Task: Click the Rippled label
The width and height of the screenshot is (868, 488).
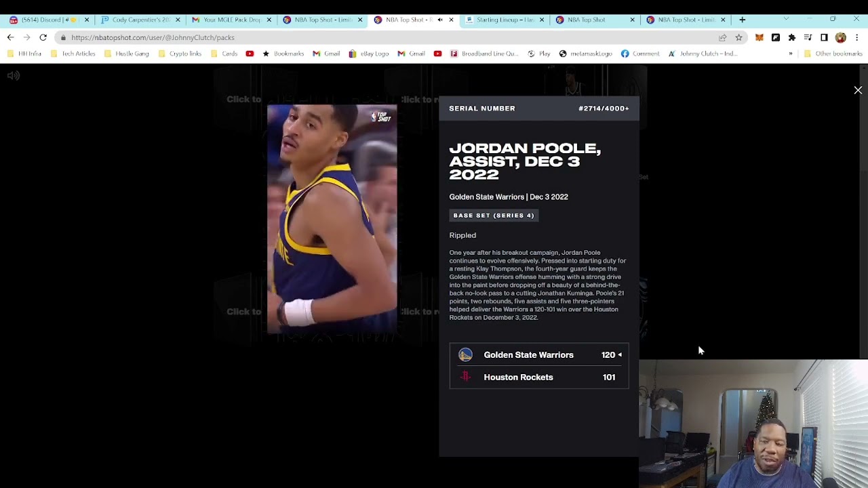Action: tap(462, 235)
